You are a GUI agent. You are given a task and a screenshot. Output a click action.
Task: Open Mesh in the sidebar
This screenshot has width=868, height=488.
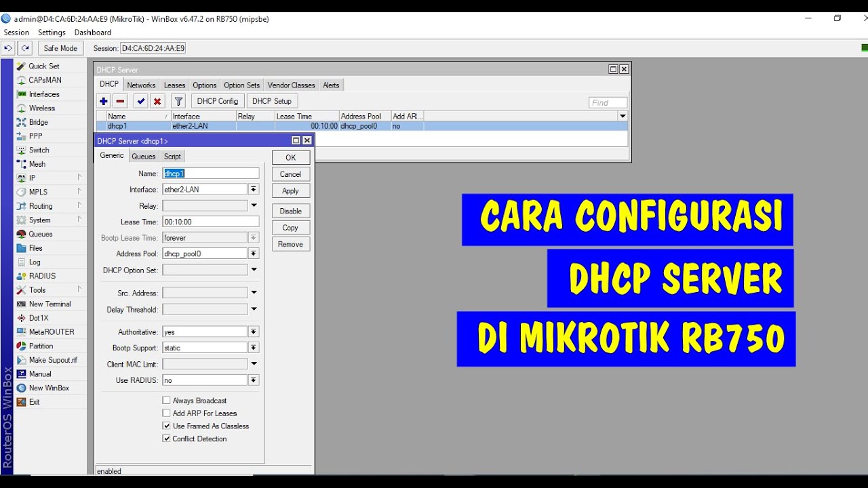(37, 164)
